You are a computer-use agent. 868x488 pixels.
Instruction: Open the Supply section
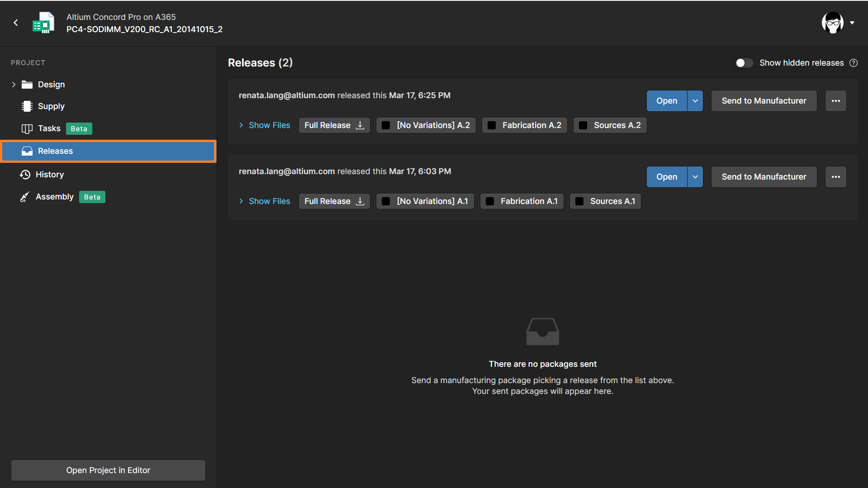pyautogui.click(x=51, y=106)
